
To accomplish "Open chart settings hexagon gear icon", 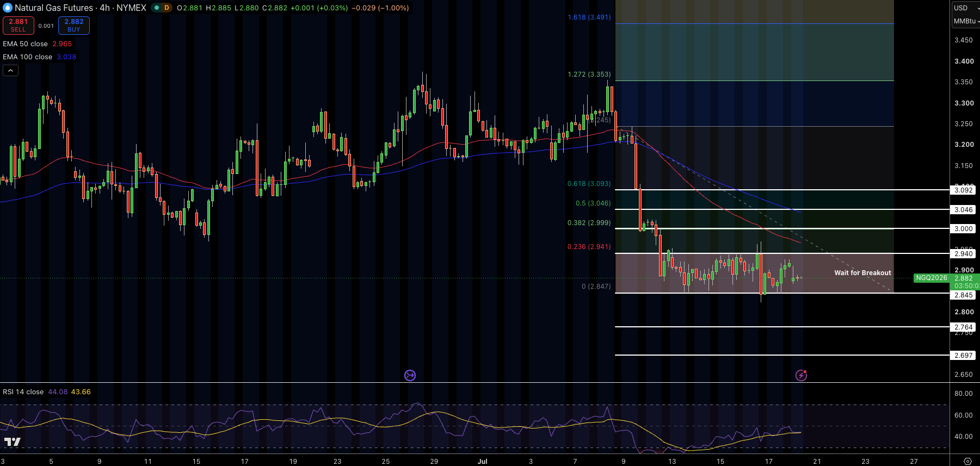I will point(967,461).
